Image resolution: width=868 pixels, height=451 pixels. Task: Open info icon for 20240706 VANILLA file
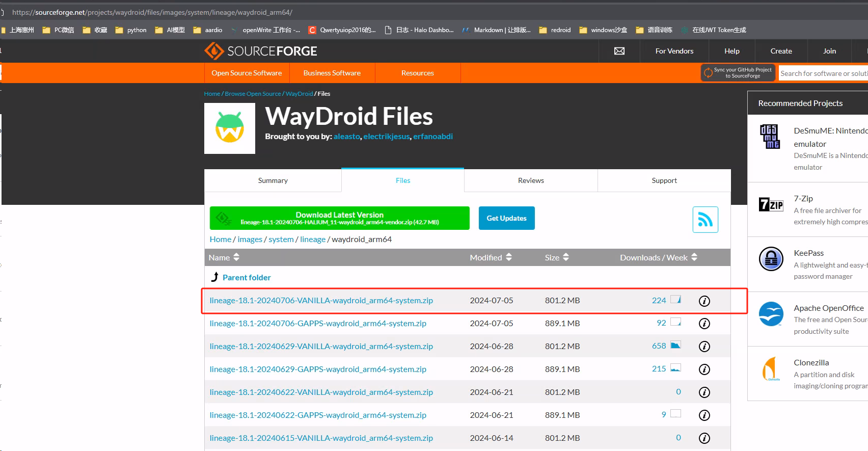click(704, 301)
